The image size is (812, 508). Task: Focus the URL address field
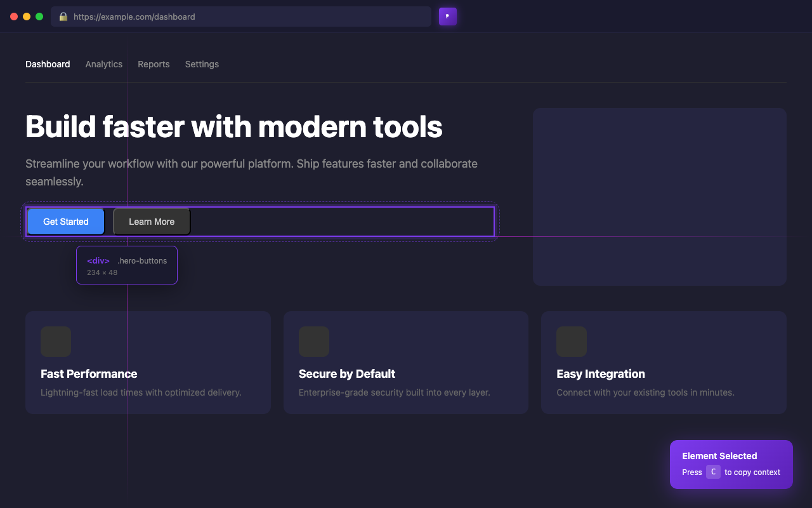[241, 17]
